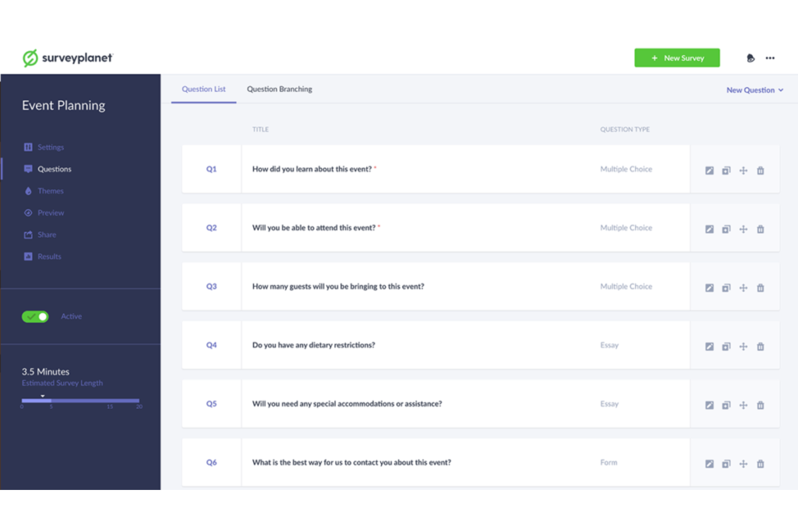This screenshot has width=798, height=532.
Task: Select the Themes paint-drop icon in sidebar
Action: [x=28, y=190]
